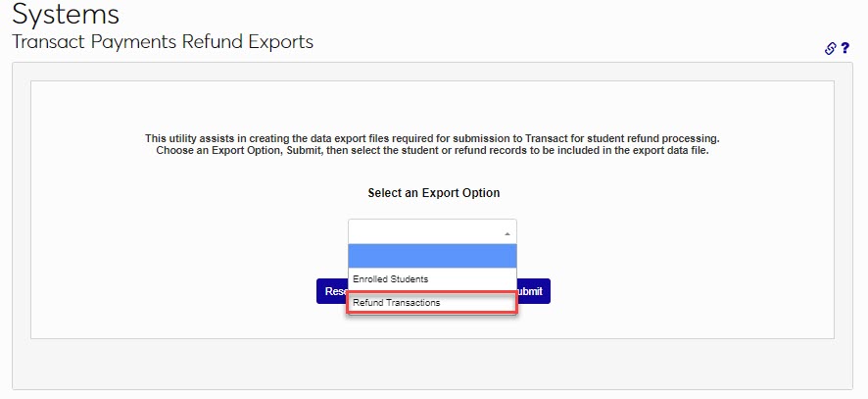Collapse the export option dropdown arrow
Screen dimensions: 868x399
click(506, 232)
